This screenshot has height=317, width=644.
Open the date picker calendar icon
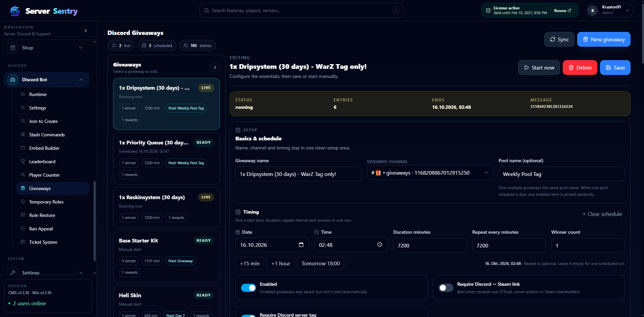point(301,245)
